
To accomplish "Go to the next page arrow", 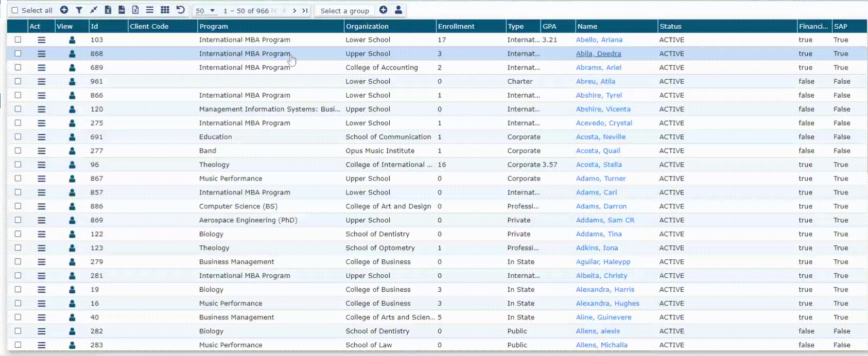I will 294,10.
